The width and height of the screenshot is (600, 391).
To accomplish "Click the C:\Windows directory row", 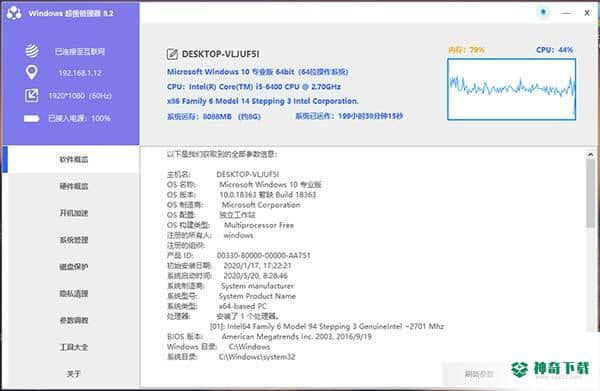I will point(218,347).
